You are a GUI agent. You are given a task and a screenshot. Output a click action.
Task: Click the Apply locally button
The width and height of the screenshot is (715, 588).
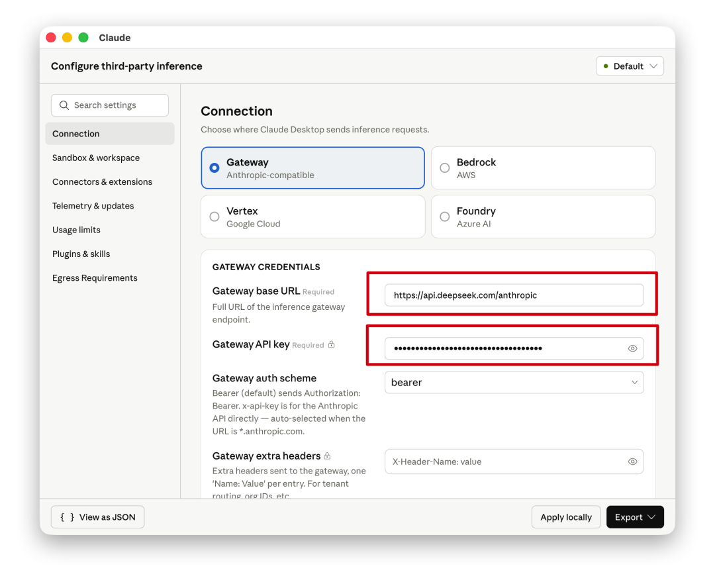click(566, 517)
